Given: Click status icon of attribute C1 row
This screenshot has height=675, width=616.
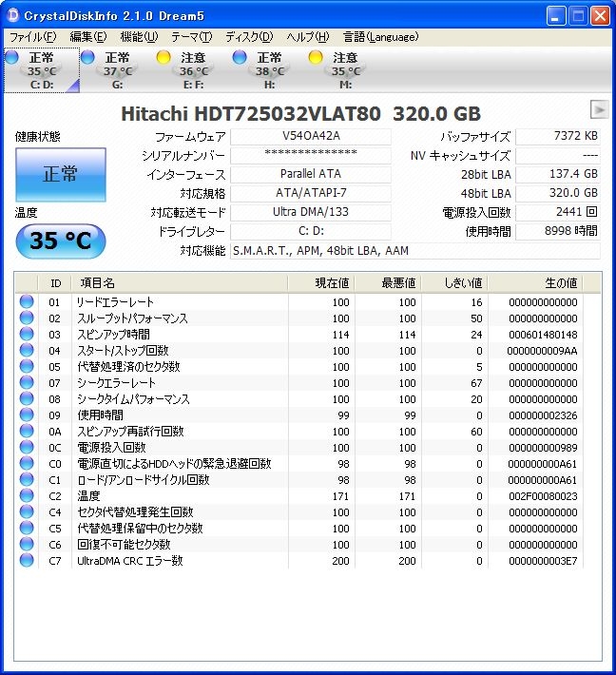Looking at the screenshot, I should [x=27, y=479].
